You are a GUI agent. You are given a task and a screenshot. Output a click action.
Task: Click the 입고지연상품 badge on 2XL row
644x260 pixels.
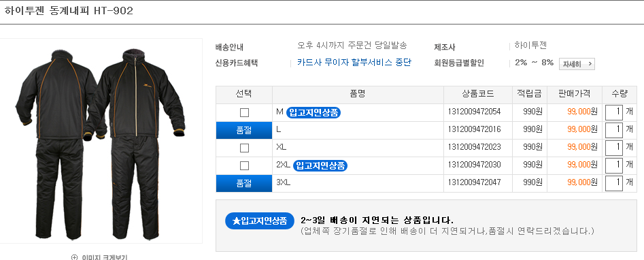pos(320,165)
